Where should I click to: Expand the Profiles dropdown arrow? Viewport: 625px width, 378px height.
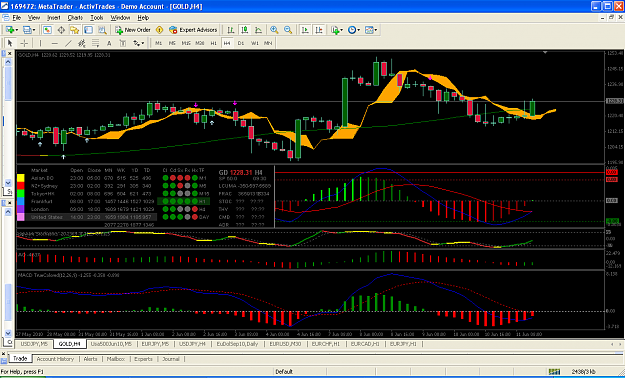(x=34, y=30)
